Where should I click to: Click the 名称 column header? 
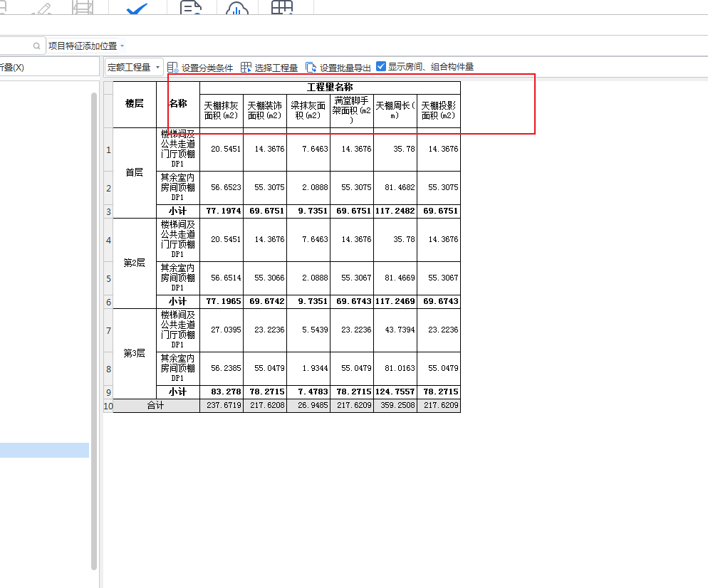coord(178,104)
